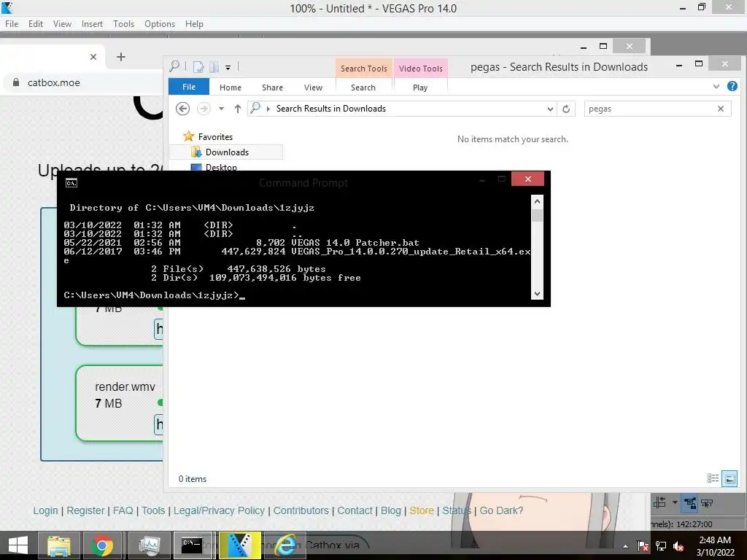Open Explorer Help question mark

pos(732,86)
